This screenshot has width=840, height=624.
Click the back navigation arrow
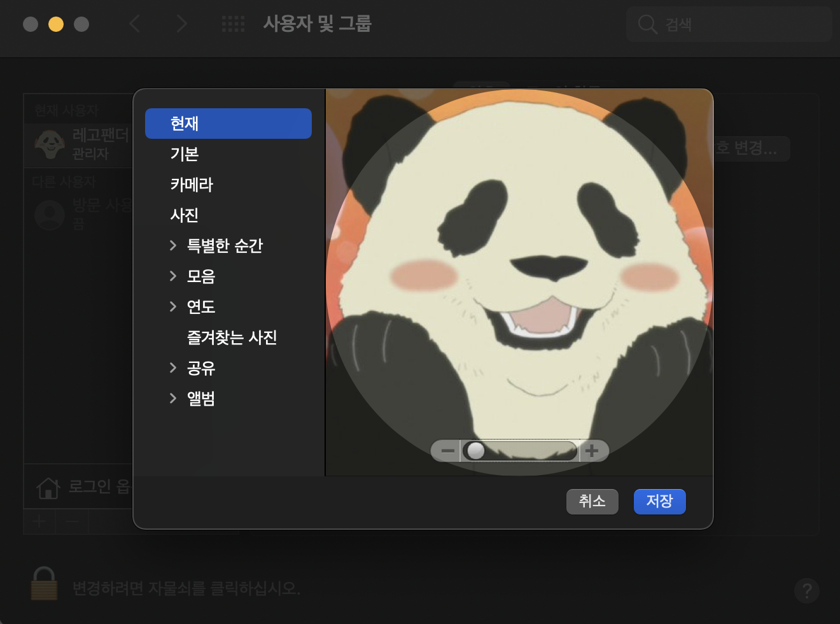coord(134,24)
